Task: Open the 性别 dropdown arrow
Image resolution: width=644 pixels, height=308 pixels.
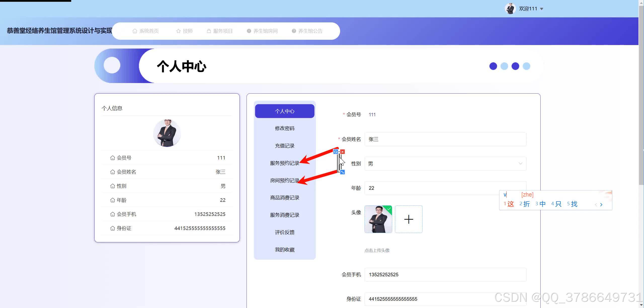Action: pyautogui.click(x=520, y=164)
